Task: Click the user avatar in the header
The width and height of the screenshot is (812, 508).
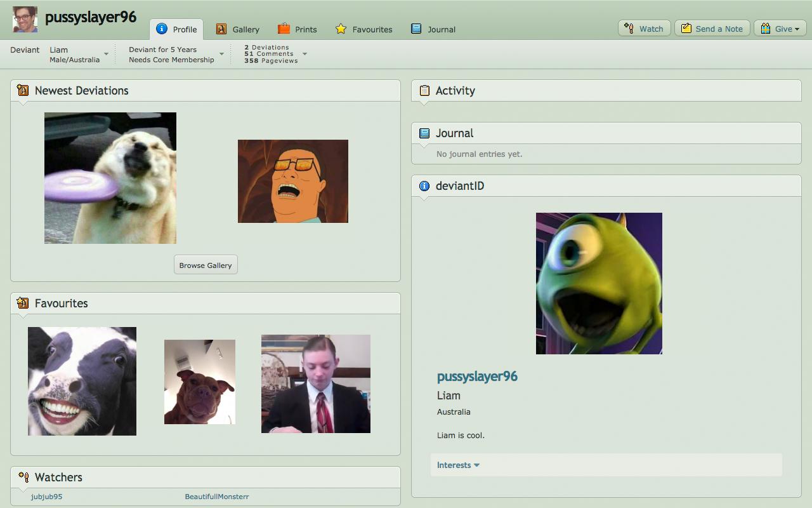Action: click(x=25, y=19)
